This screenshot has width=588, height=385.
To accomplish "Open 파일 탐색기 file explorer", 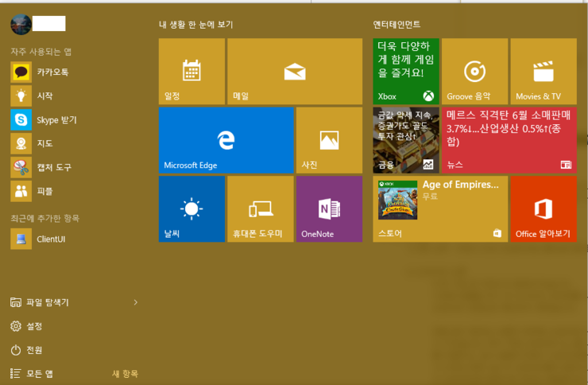I will tap(40, 302).
